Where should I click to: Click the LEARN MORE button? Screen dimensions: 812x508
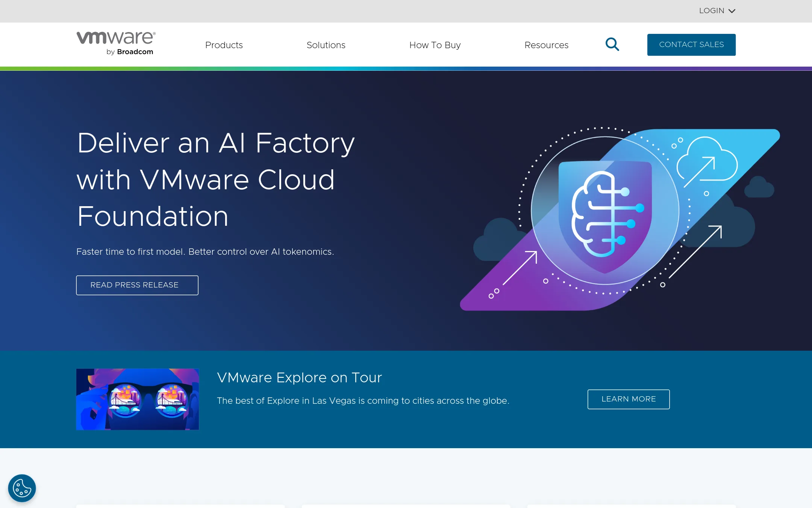[629, 399]
